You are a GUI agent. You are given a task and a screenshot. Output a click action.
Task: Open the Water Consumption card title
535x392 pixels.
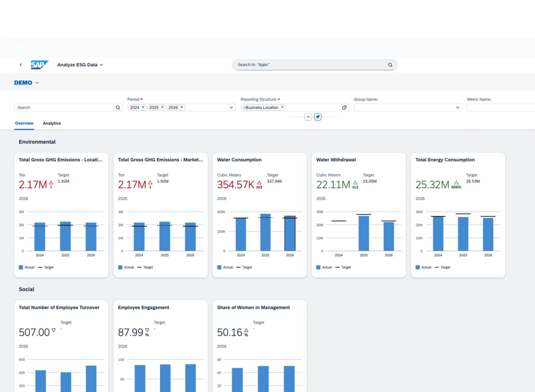(239, 160)
